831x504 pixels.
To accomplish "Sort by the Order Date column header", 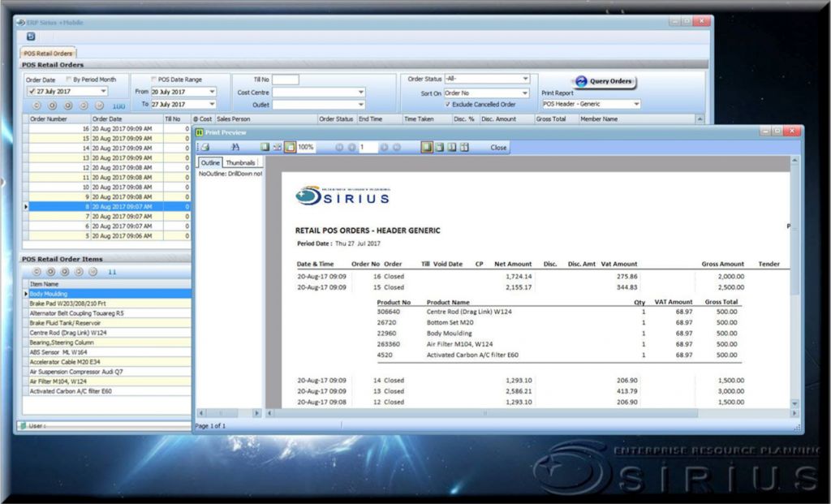I will click(x=127, y=119).
